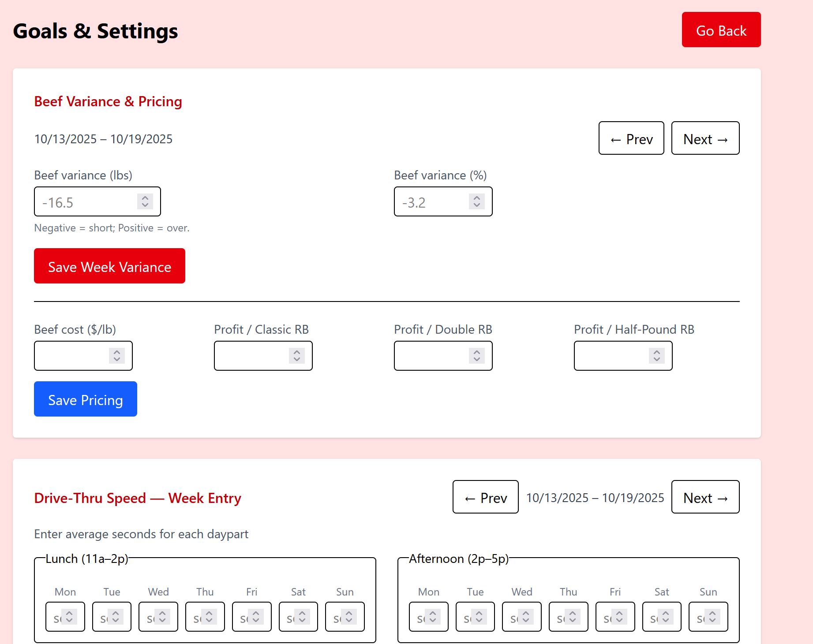Click 'Negative = short; Positive = over.' hint

click(112, 228)
